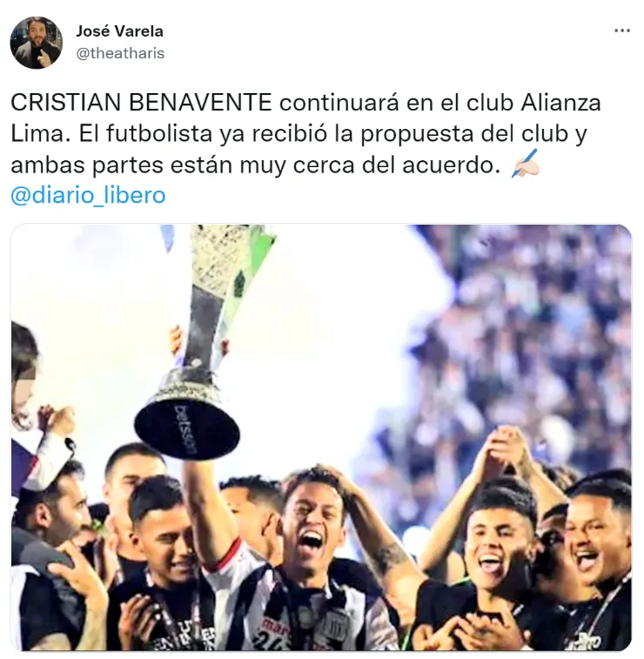Click the CRISTIAN BENAVENTE text in tweet
This screenshot has width=644, height=659.
(141, 103)
